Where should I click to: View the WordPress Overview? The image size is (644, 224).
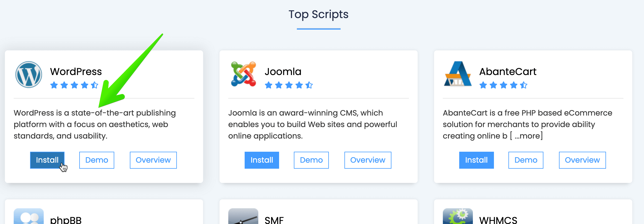pos(153,160)
